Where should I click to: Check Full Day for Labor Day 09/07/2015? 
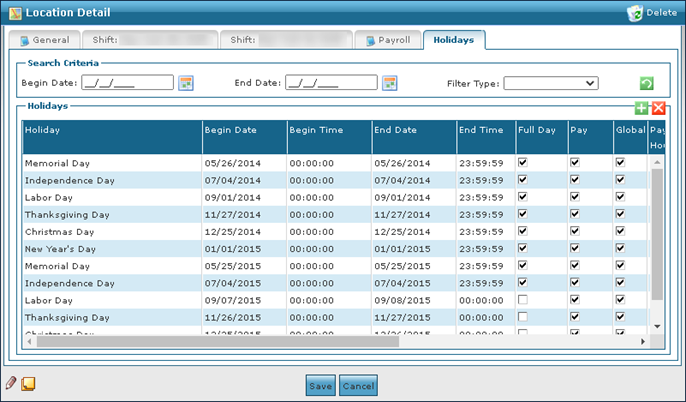[x=523, y=300]
